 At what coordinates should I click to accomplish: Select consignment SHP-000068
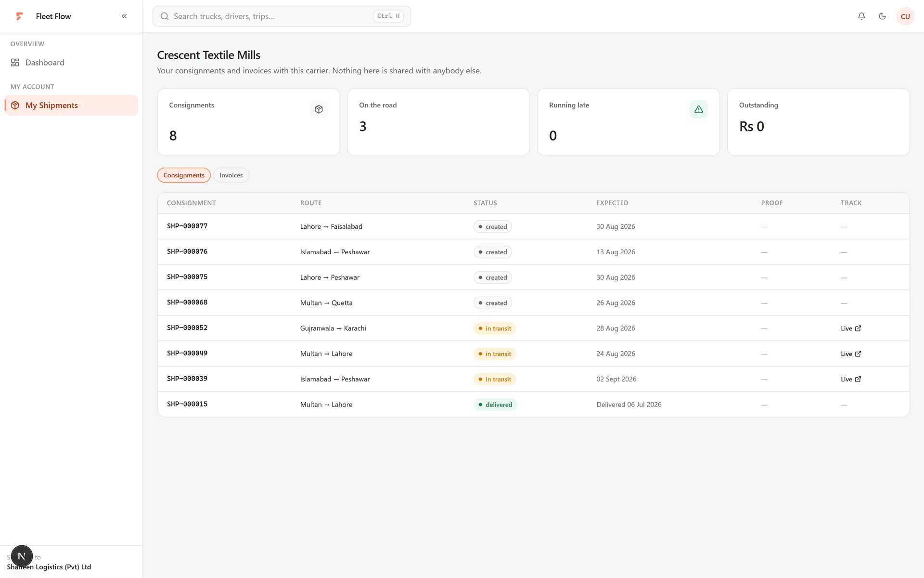187,303
